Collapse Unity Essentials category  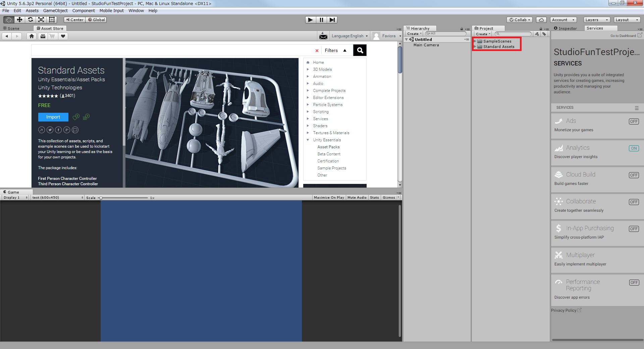click(x=308, y=140)
